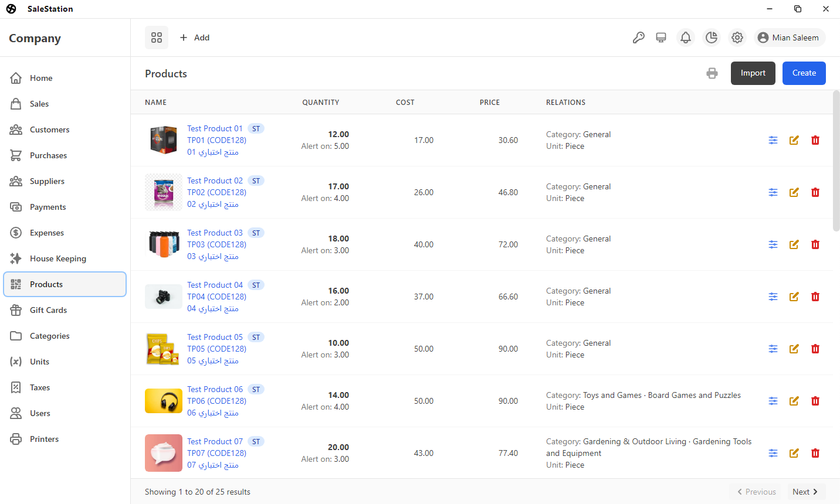The image size is (840, 504).
Task: Click the edit pencil icon for Test Product 03
Action: (x=794, y=244)
